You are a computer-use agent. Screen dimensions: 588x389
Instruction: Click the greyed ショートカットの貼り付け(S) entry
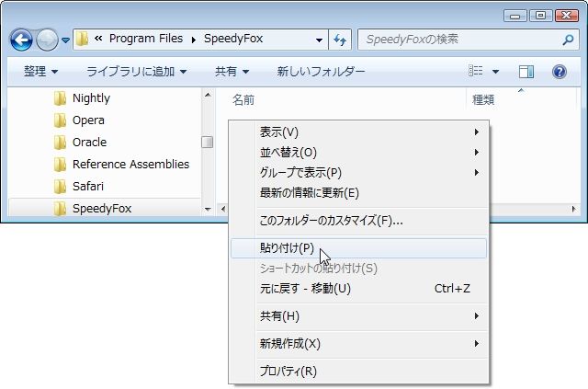click(x=358, y=269)
